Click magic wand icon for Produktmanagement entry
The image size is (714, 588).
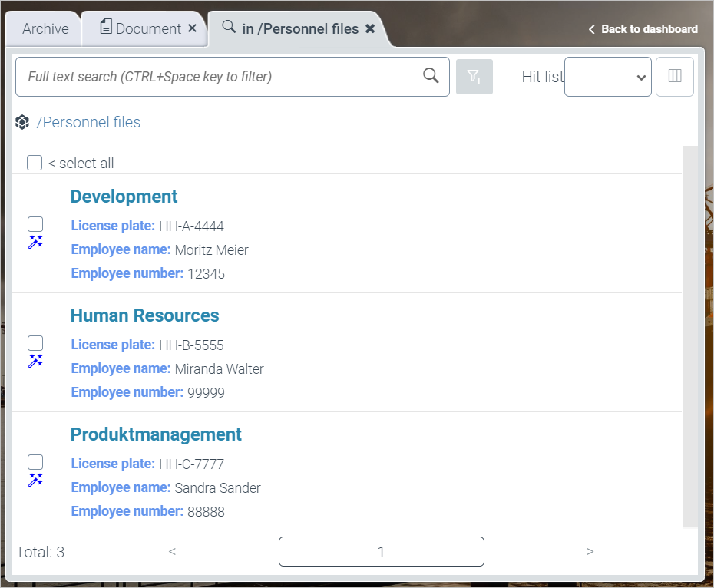(x=35, y=481)
